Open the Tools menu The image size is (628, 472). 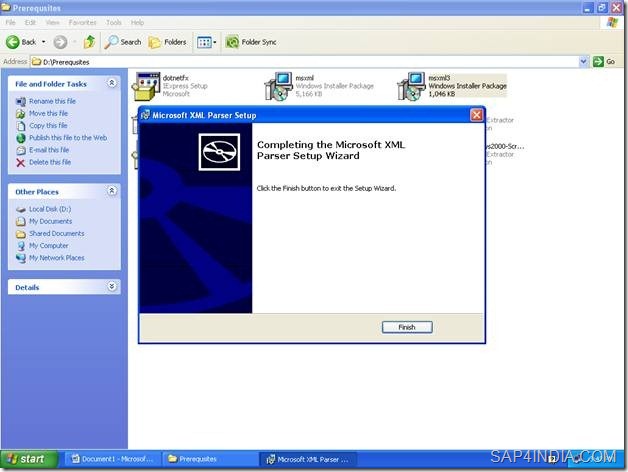click(114, 22)
